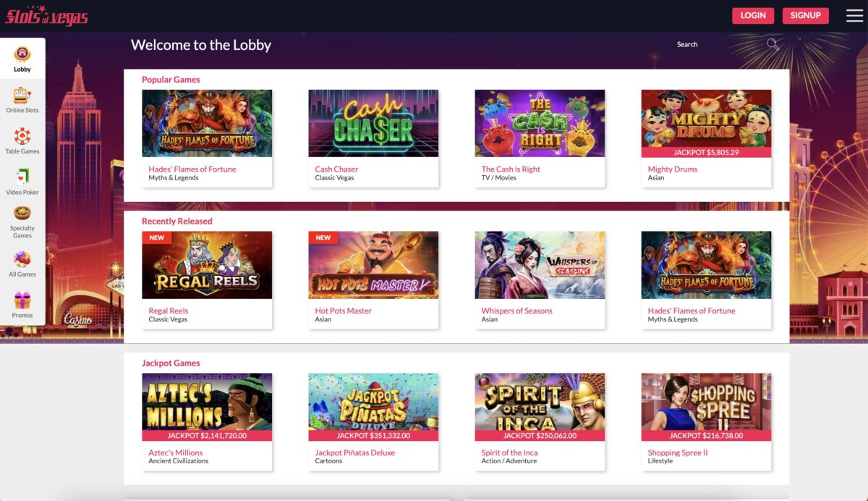
Task: Click the search magnifier icon
Action: (773, 45)
